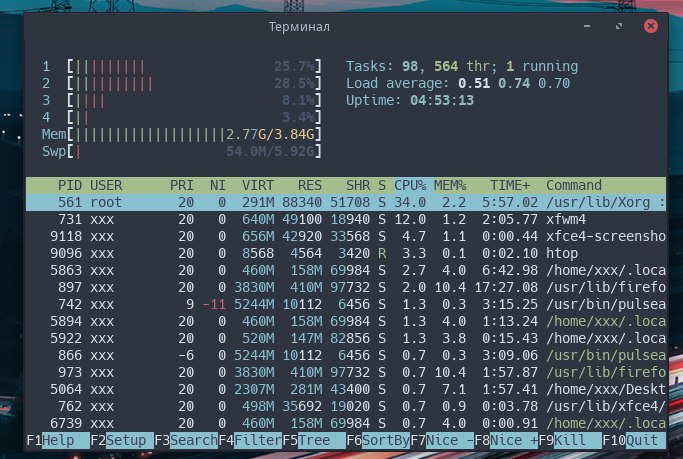Click the TIME+ column header
Screen dimensions: 683x459
click(x=510, y=186)
